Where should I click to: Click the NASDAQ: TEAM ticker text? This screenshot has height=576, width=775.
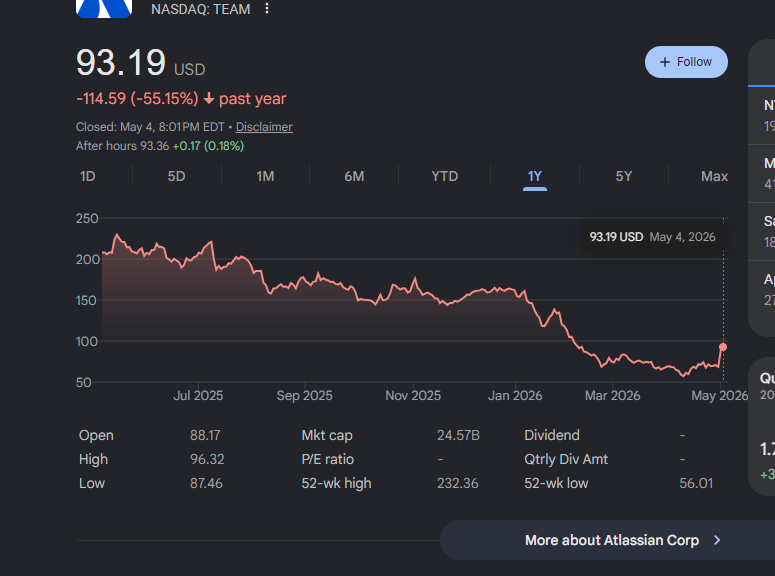(201, 9)
